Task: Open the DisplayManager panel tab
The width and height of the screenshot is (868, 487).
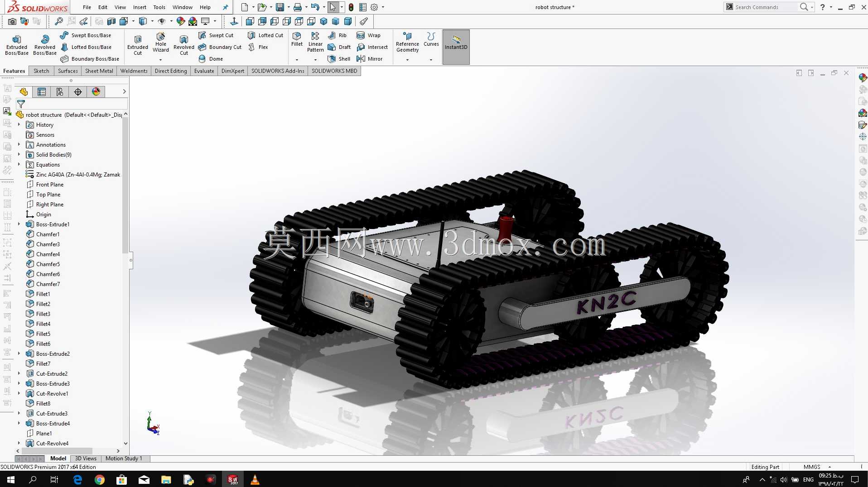Action: 96,92
